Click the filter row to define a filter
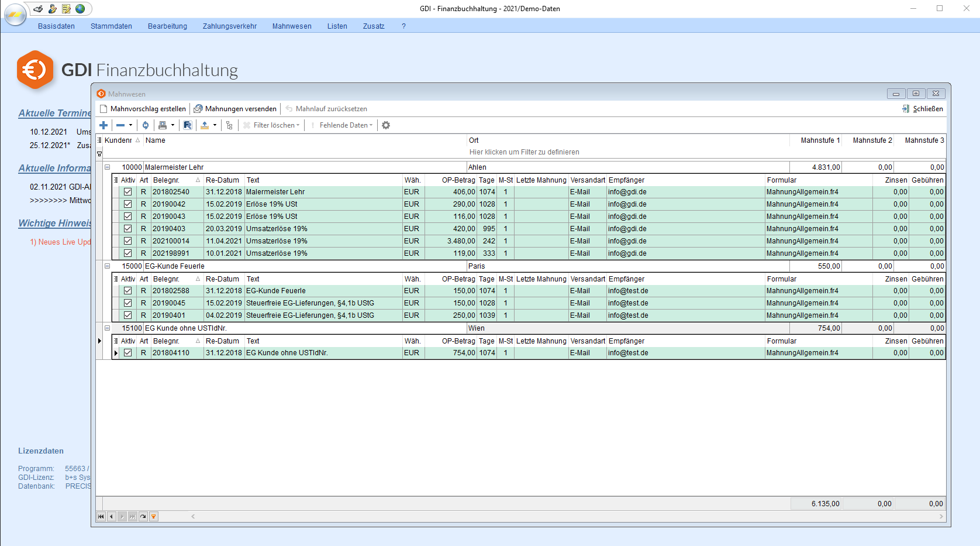 (x=524, y=152)
